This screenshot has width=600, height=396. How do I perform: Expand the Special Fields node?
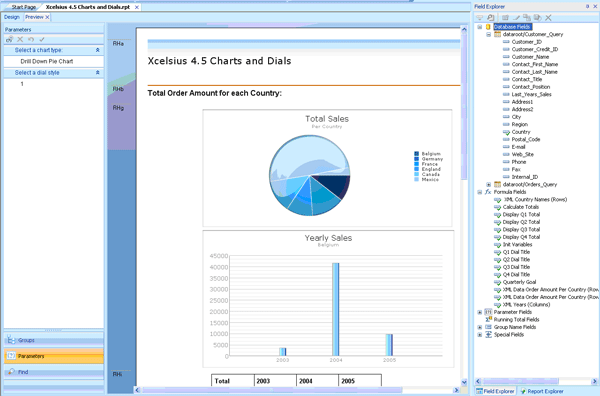click(x=479, y=335)
